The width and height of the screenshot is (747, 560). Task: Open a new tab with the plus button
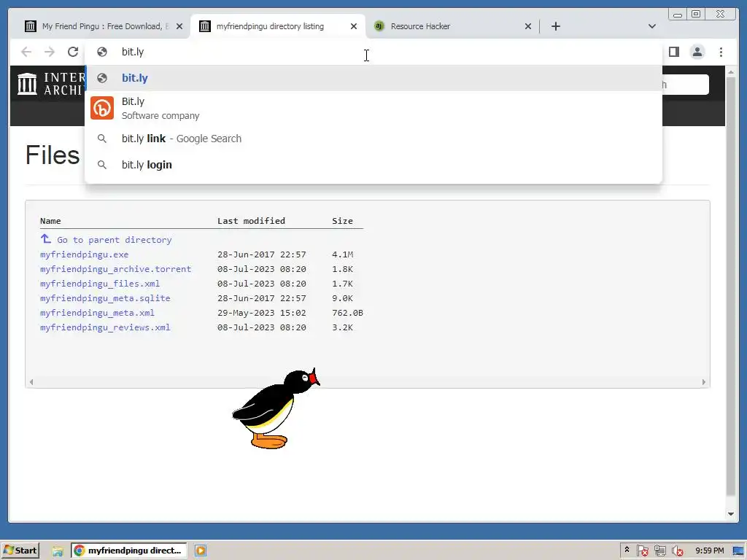(x=555, y=26)
